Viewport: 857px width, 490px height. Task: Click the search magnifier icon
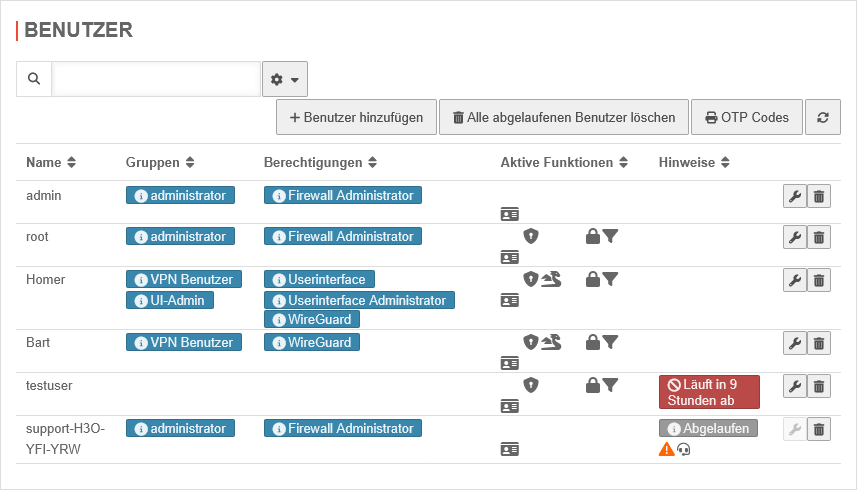(34, 79)
